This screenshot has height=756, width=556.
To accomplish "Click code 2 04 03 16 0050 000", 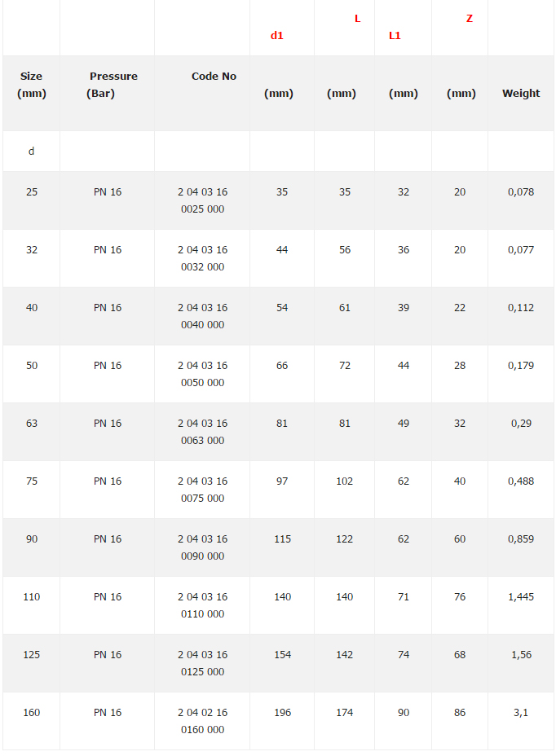I will click(x=202, y=374).
